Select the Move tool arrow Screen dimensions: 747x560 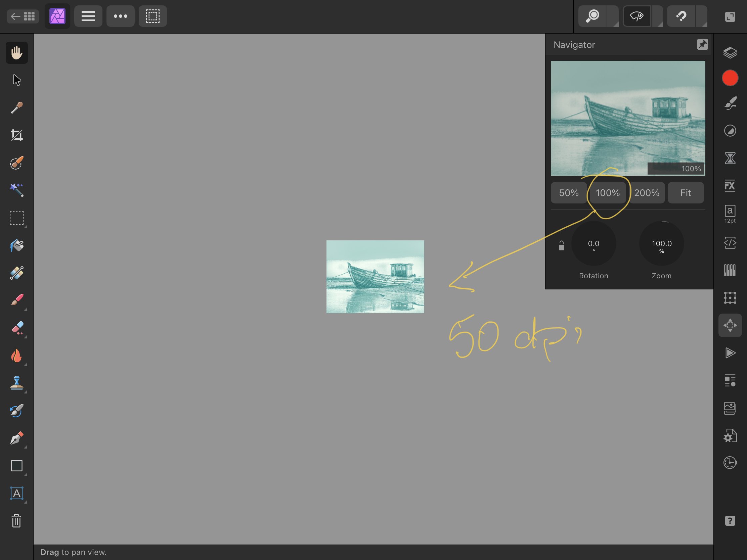(x=16, y=80)
